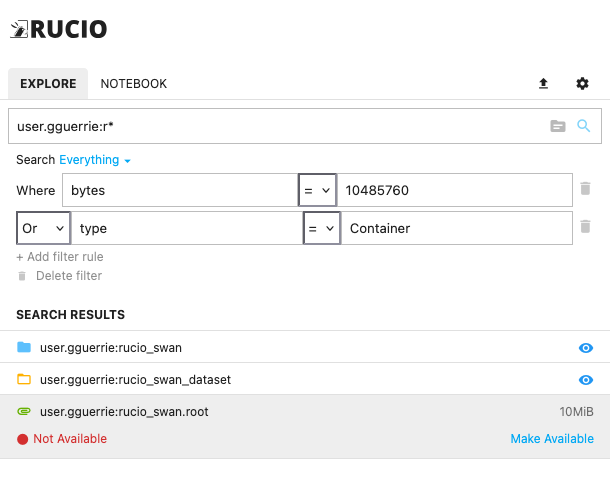Delete the bytes filter row with trash icon

[x=585, y=189]
